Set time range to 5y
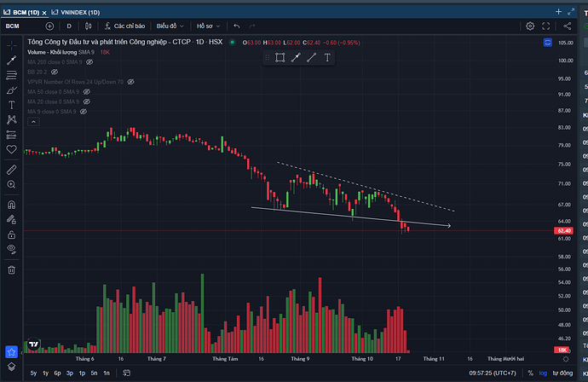The height and width of the screenshot is (382, 588). (33, 373)
